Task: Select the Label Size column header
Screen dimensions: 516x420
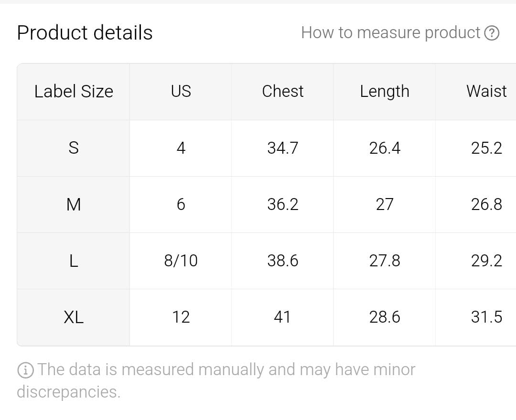Action: click(74, 91)
